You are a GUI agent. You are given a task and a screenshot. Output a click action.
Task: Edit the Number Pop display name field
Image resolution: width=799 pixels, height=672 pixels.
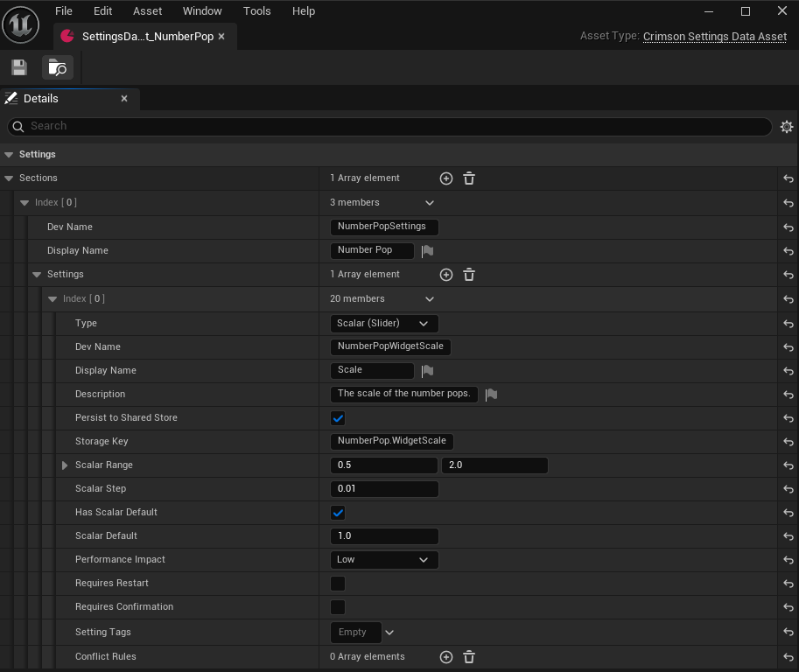[x=372, y=250]
